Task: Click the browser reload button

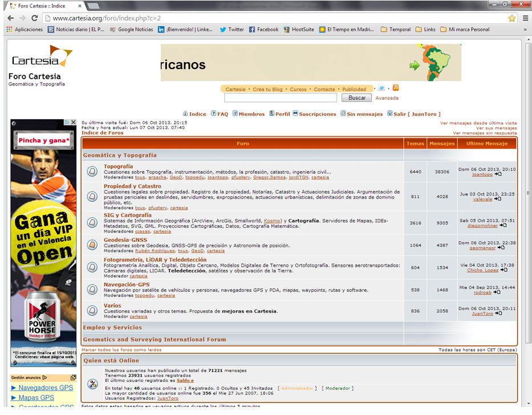Action: click(34, 18)
